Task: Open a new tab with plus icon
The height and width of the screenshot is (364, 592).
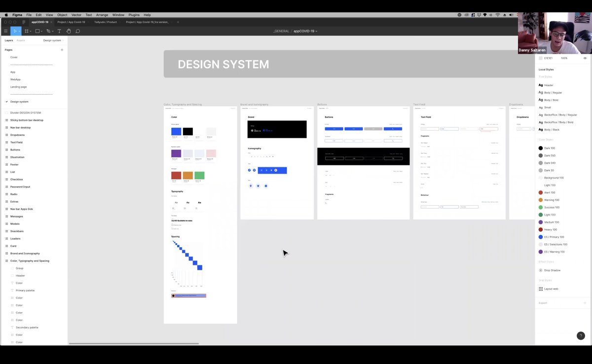Action: pyautogui.click(x=178, y=22)
